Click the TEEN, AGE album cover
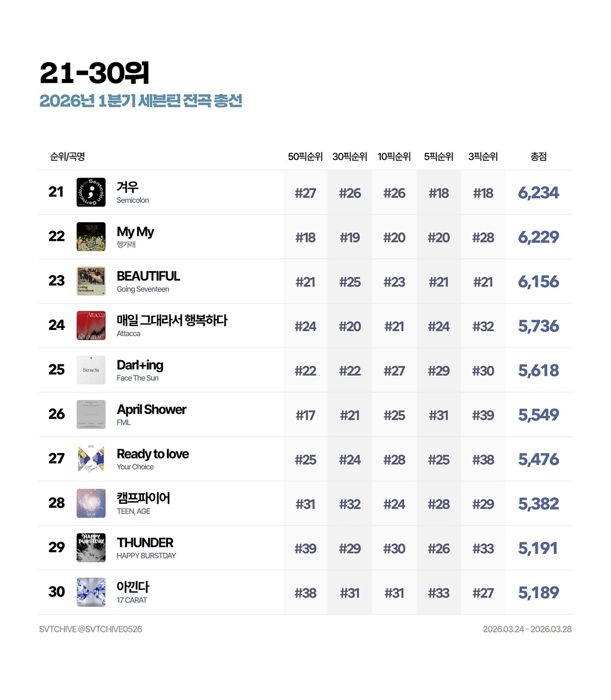The image size is (611, 700). (x=91, y=503)
